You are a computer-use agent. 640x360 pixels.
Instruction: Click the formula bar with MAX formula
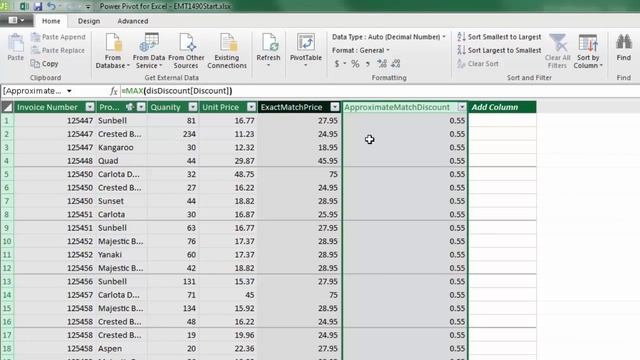click(x=380, y=91)
